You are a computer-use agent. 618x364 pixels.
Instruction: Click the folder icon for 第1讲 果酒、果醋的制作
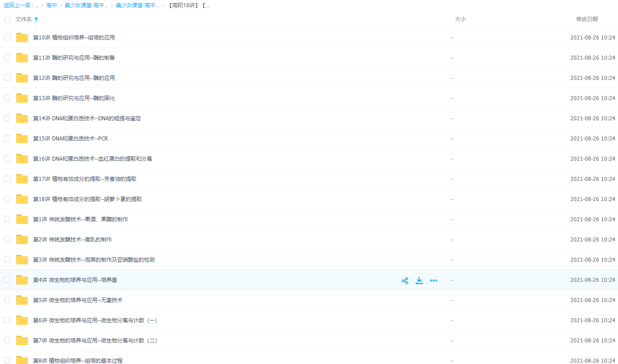pyautogui.click(x=22, y=219)
